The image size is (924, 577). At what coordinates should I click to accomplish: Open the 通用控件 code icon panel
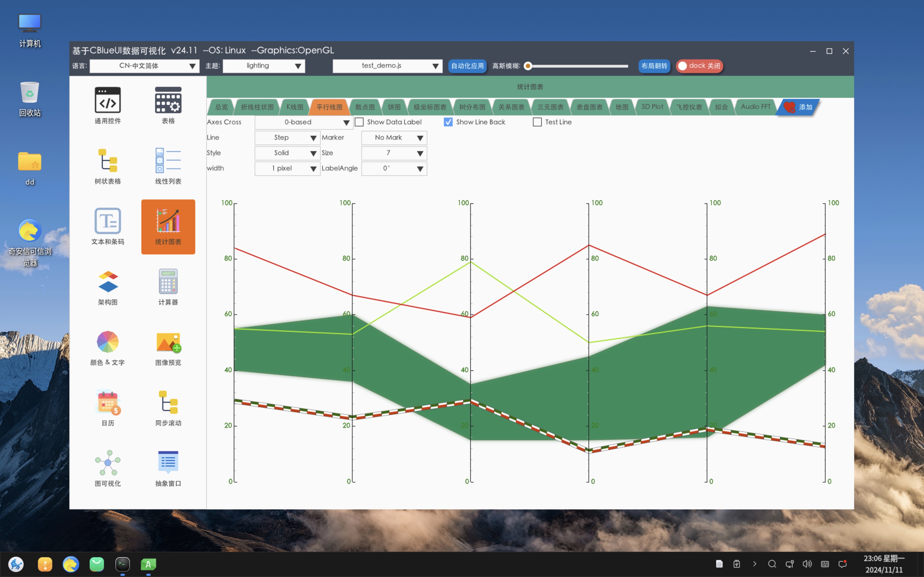tap(108, 100)
